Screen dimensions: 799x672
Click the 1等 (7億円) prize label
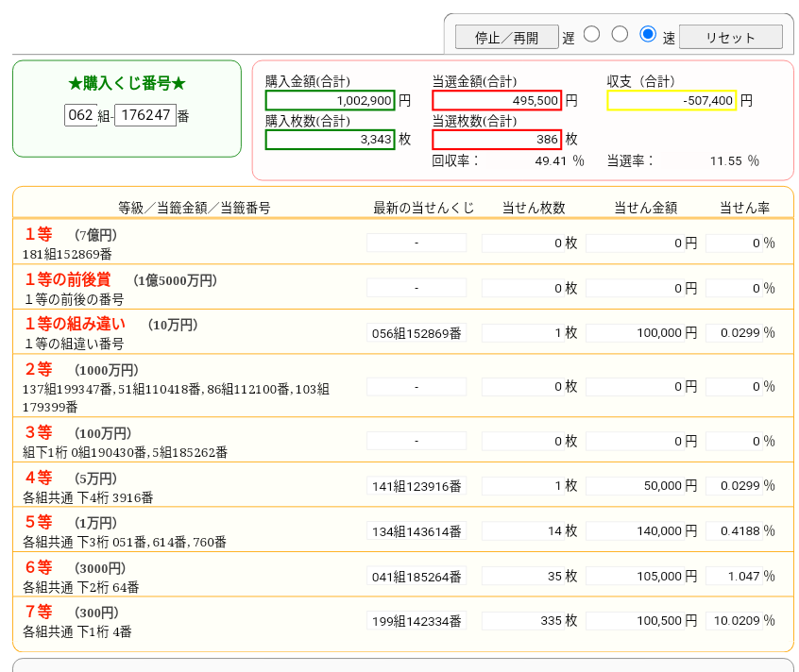coord(71,234)
